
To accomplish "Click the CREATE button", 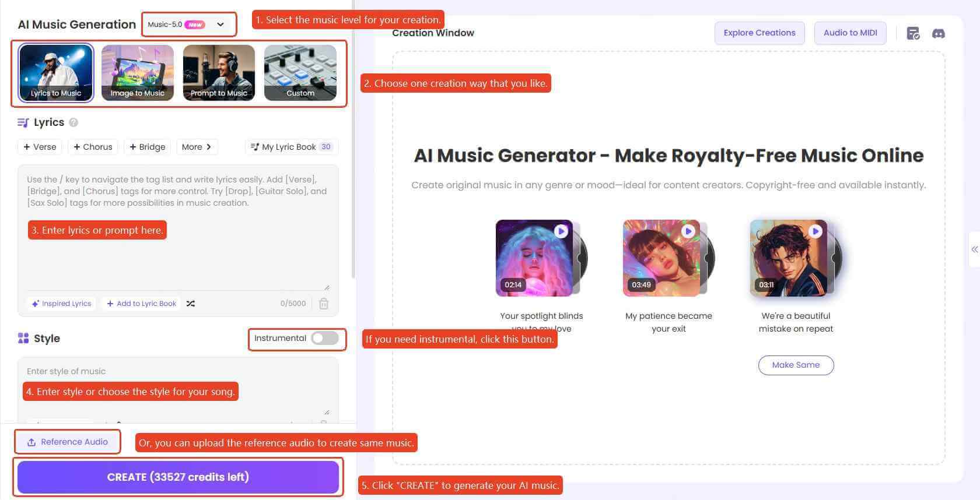I will (178, 477).
